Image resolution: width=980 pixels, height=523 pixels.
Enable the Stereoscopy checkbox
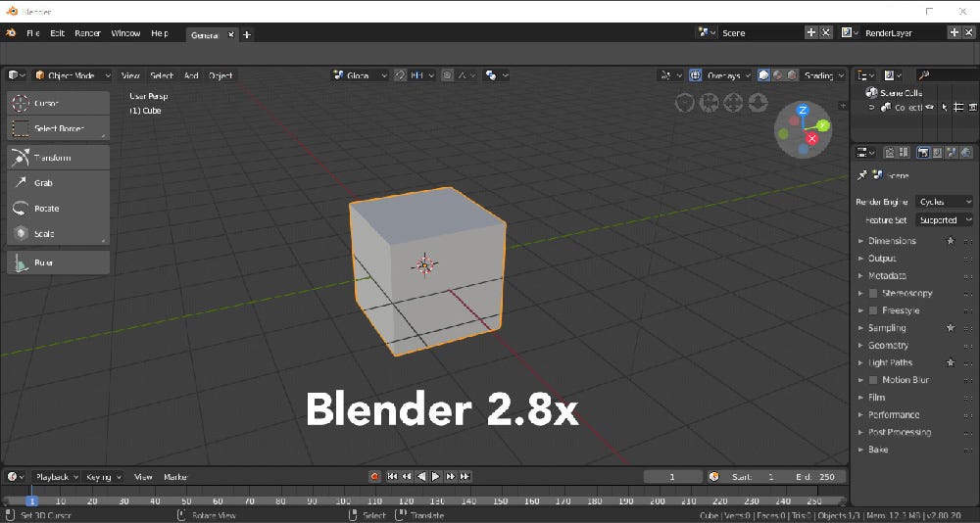pos(873,293)
